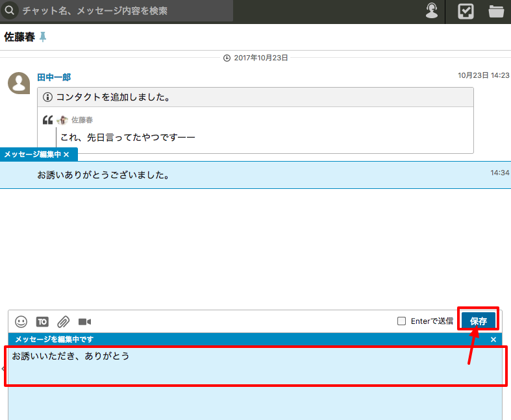The height and width of the screenshot is (420, 511).
Task: Click the info icon beside コンタクトを追加しました
Action: (x=47, y=97)
